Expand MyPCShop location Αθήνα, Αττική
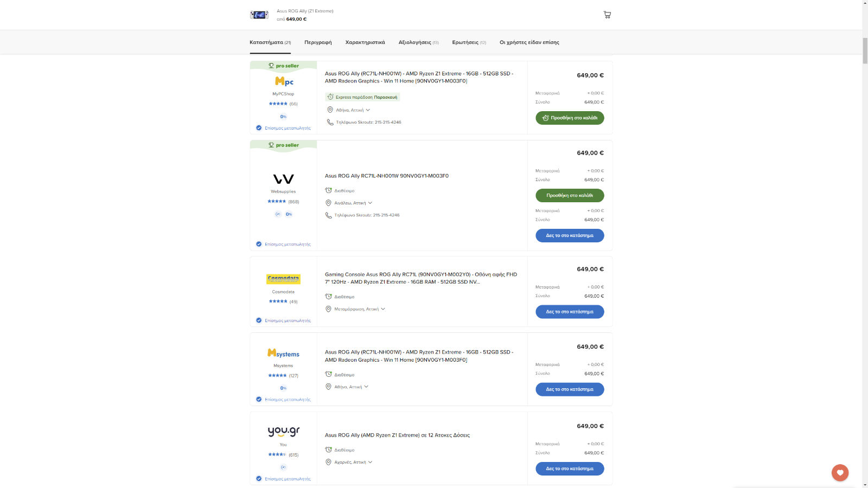Screen dimensions: 868x488 coord(353,110)
